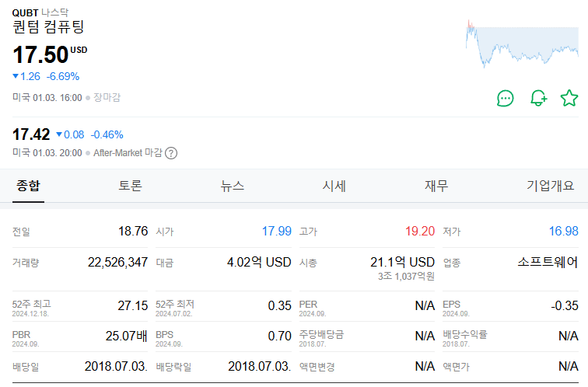Click the PBR value 25.07배

(x=126, y=336)
